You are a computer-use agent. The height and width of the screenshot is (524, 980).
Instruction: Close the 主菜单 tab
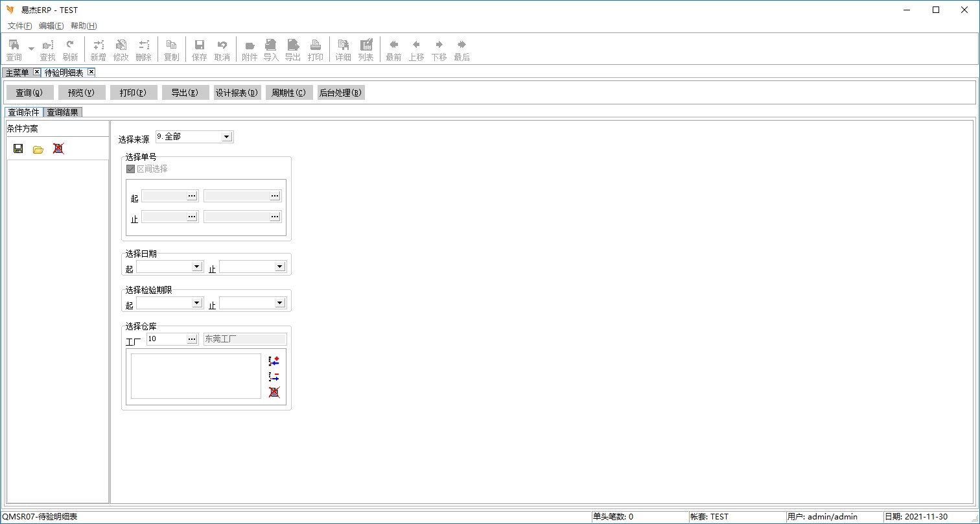pos(36,72)
